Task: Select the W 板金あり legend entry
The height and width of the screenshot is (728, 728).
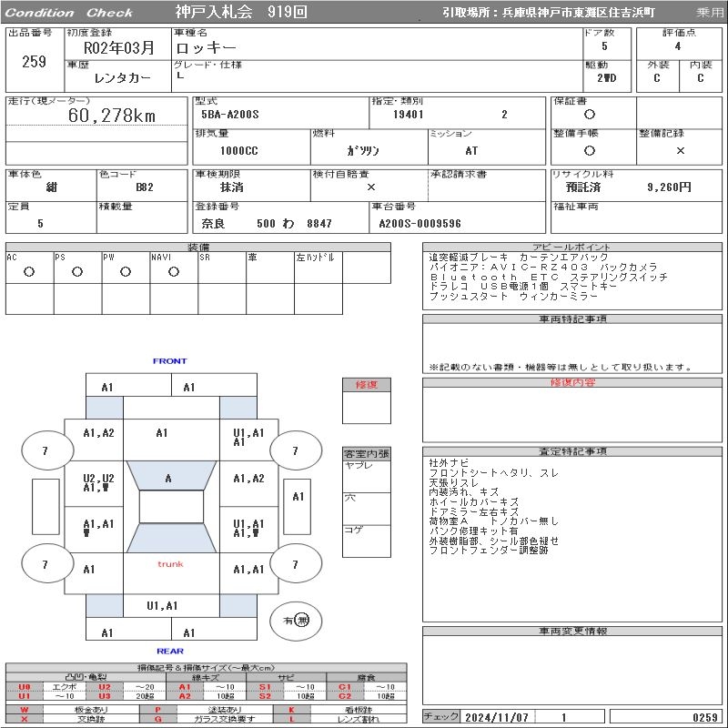Action: pyautogui.click(x=72, y=710)
